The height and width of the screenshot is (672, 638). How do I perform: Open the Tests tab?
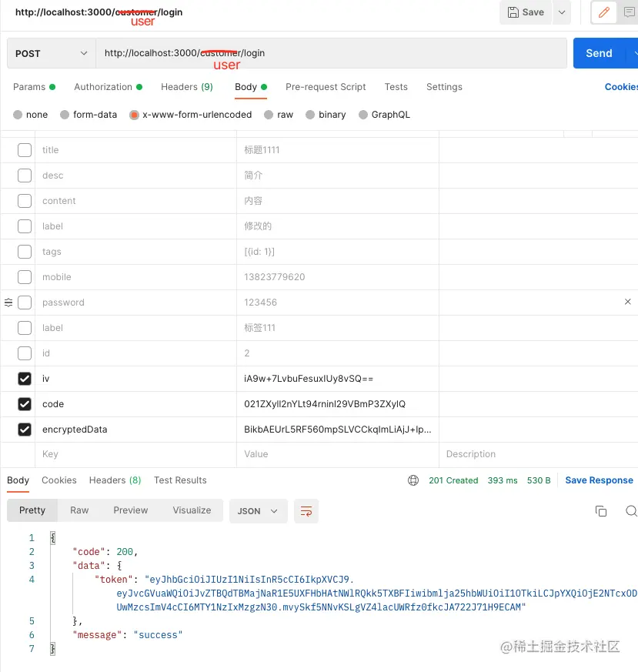tap(396, 87)
